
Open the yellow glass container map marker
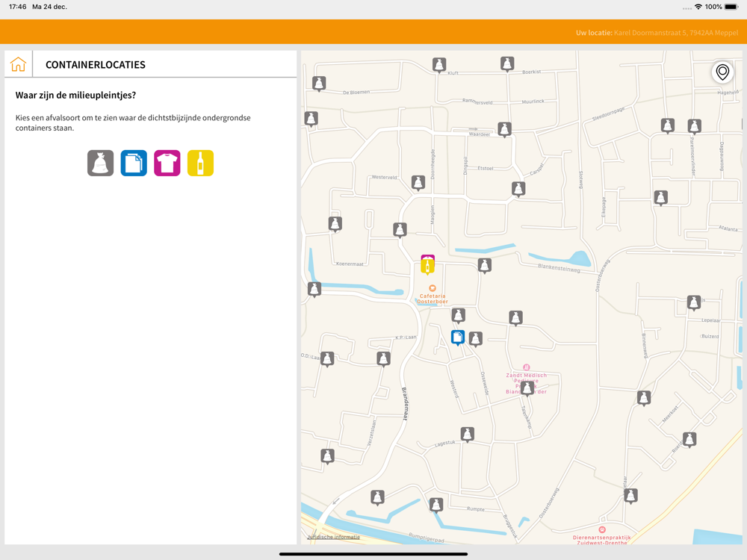click(x=427, y=267)
